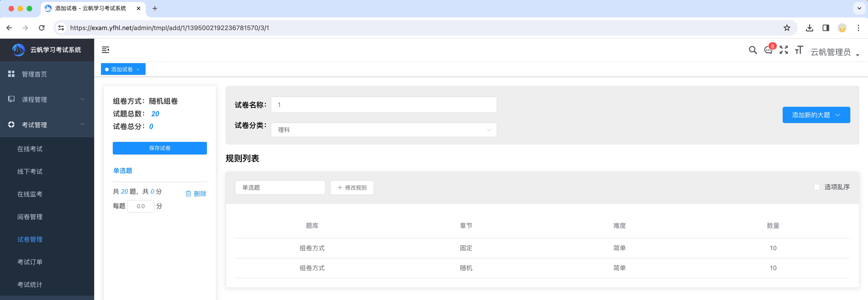The image size is (868, 300).
Task: Click the 试题总数 value 20
Action: pos(155,114)
